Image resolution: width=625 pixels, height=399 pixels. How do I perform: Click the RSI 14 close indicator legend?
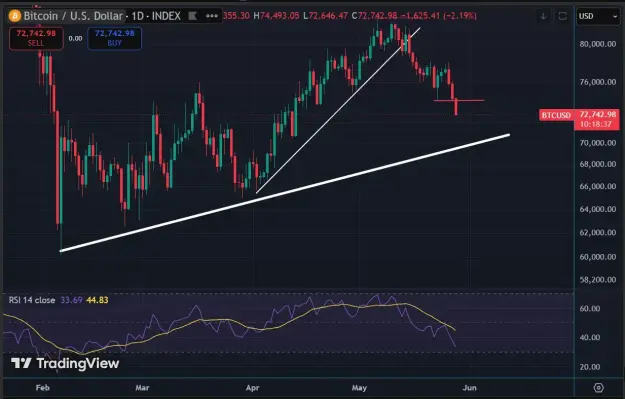coord(32,300)
